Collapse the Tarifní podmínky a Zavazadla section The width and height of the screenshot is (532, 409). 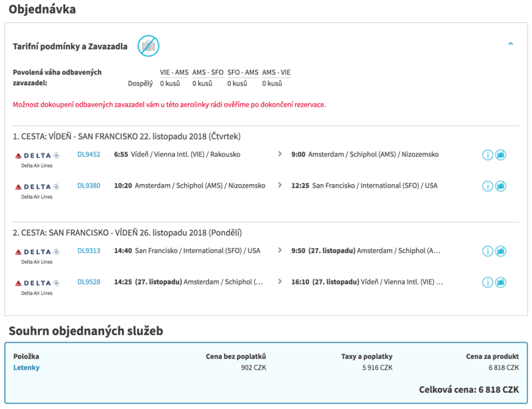(x=510, y=44)
